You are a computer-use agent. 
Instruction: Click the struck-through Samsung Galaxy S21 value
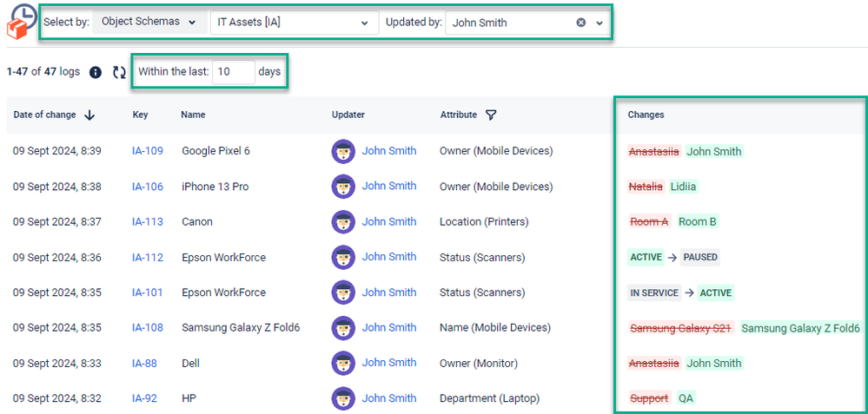[681, 328]
